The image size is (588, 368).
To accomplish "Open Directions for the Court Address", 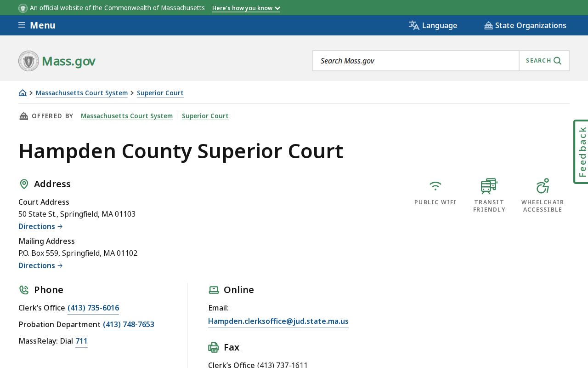I will [40, 226].
